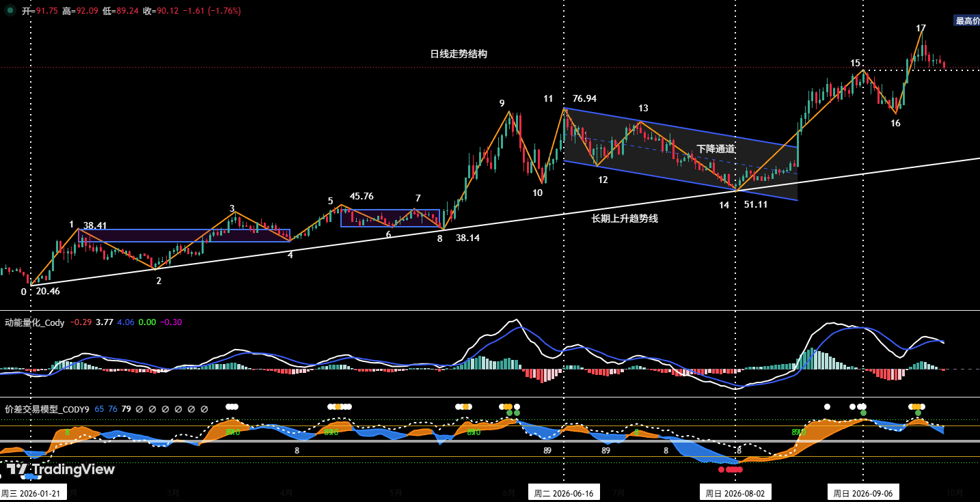This screenshot has width=980, height=502.
Task: Click the 38.41 price annotation
Action: (96, 225)
